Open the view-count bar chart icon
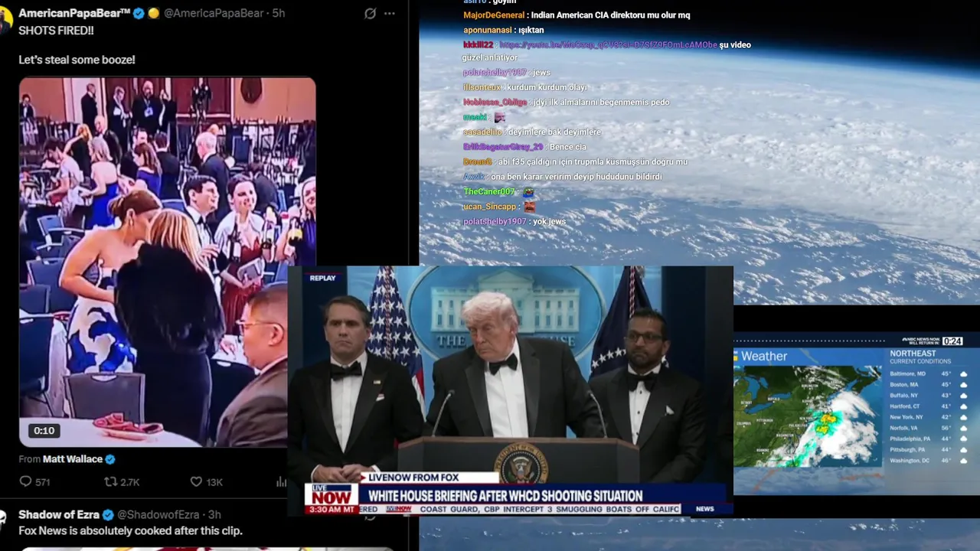 tap(281, 482)
